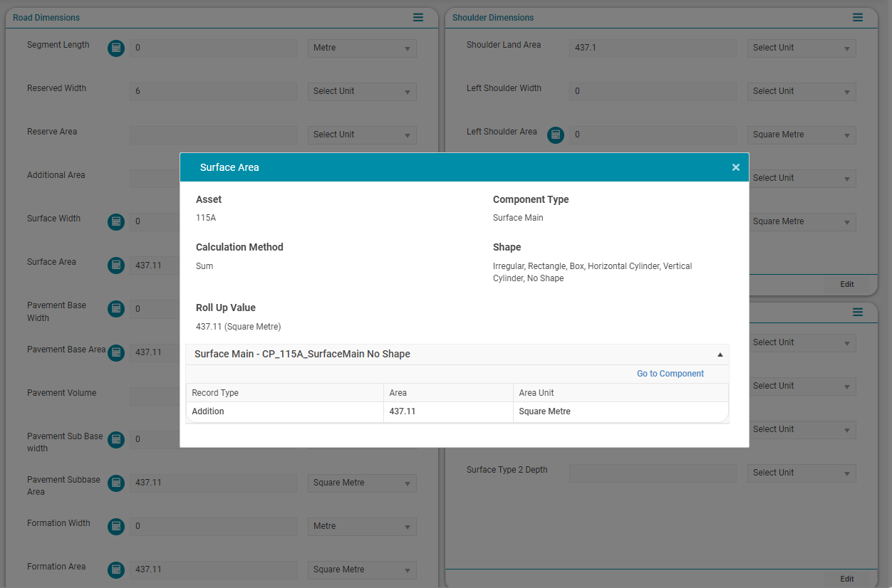Select the Square Metre area unit cell

point(621,411)
